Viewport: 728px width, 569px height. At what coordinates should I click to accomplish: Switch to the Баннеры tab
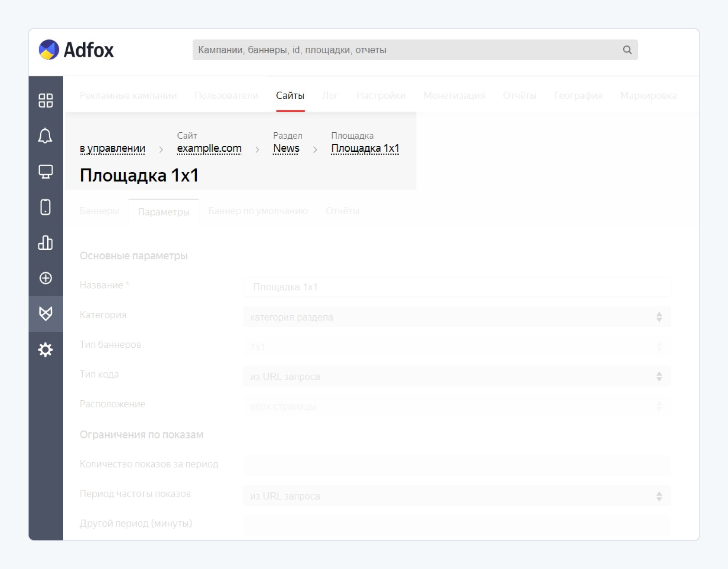pyautogui.click(x=99, y=211)
